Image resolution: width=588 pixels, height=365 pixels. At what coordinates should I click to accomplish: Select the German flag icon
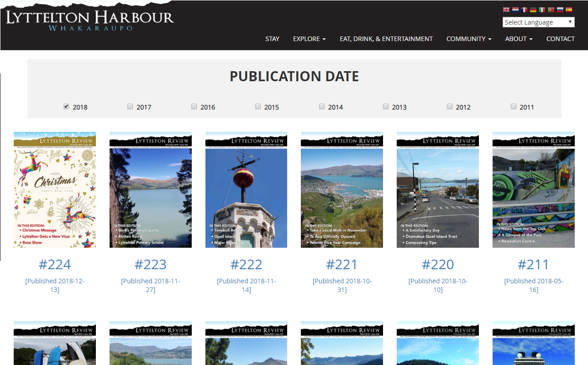pyautogui.click(x=533, y=10)
